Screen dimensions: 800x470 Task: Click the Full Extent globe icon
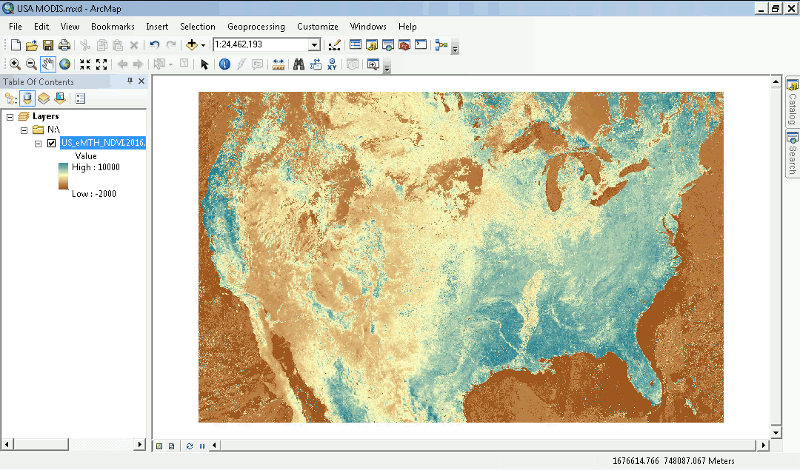tap(64, 64)
